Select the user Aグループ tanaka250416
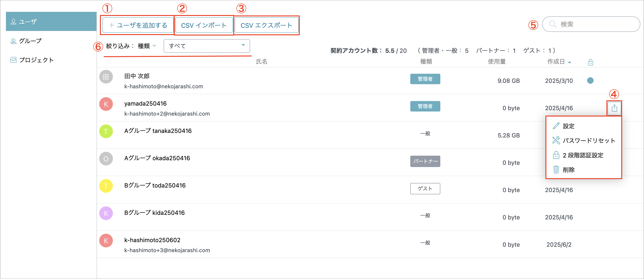This screenshot has height=279, width=644. click(158, 131)
